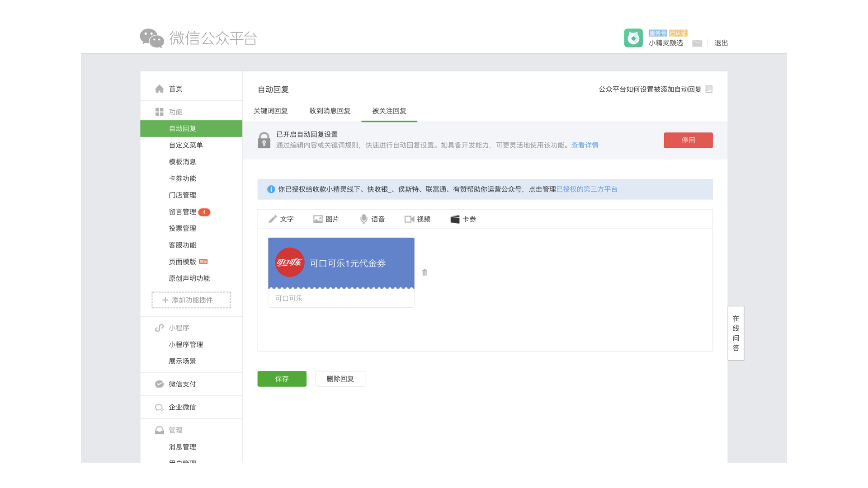Go to 首页 in the sidebar

click(x=175, y=89)
